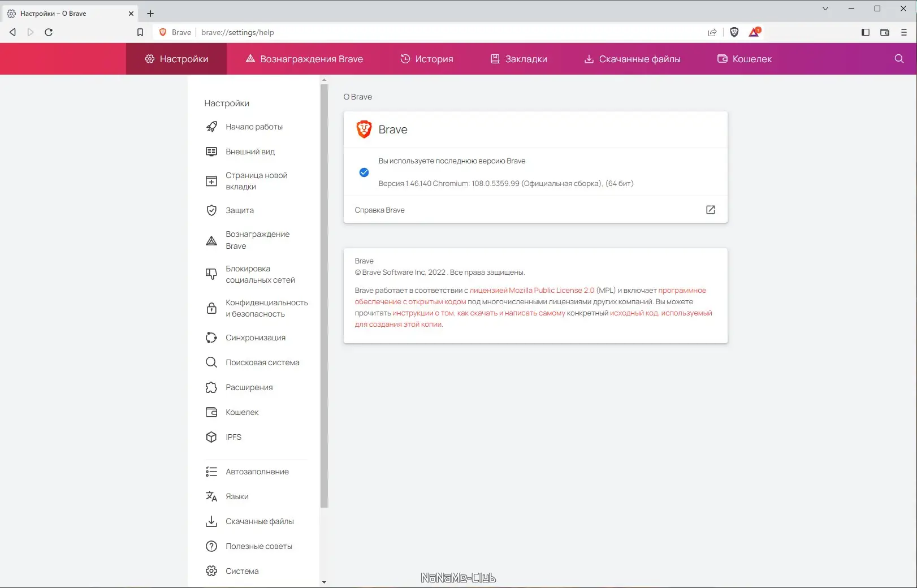Open Справка Brave external link

(710, 210)
